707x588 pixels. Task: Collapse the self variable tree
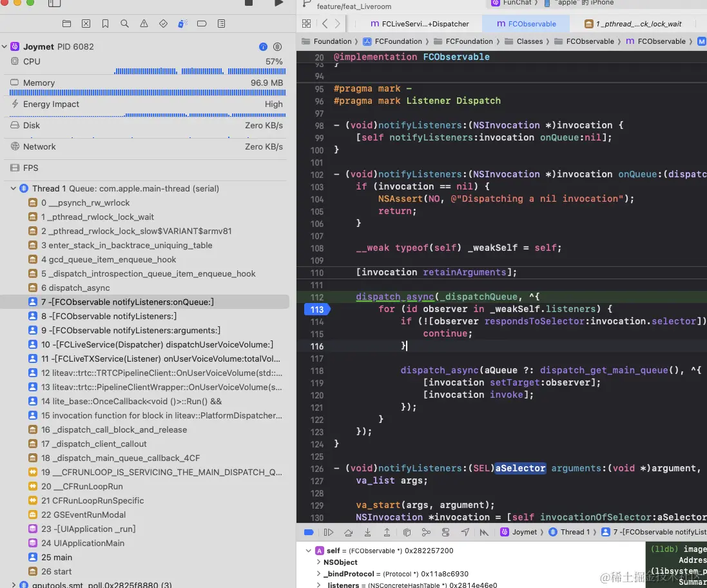pos(309,551)
